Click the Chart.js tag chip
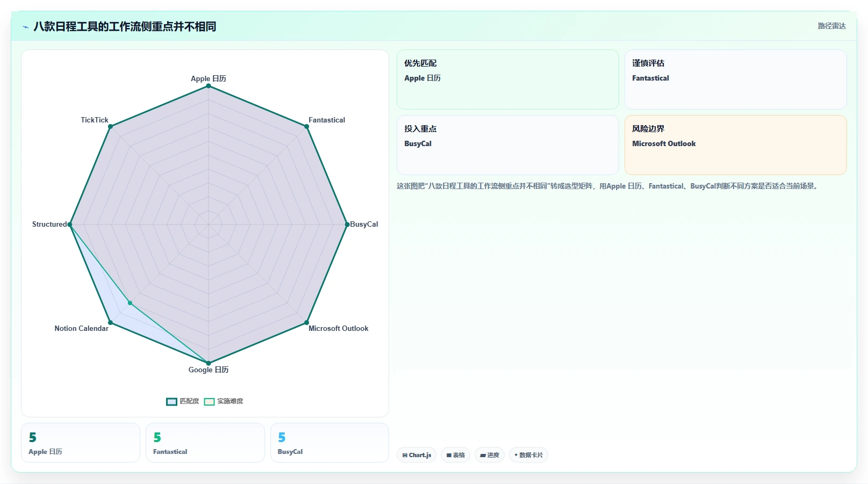868x484 pixels. point(417,455)
